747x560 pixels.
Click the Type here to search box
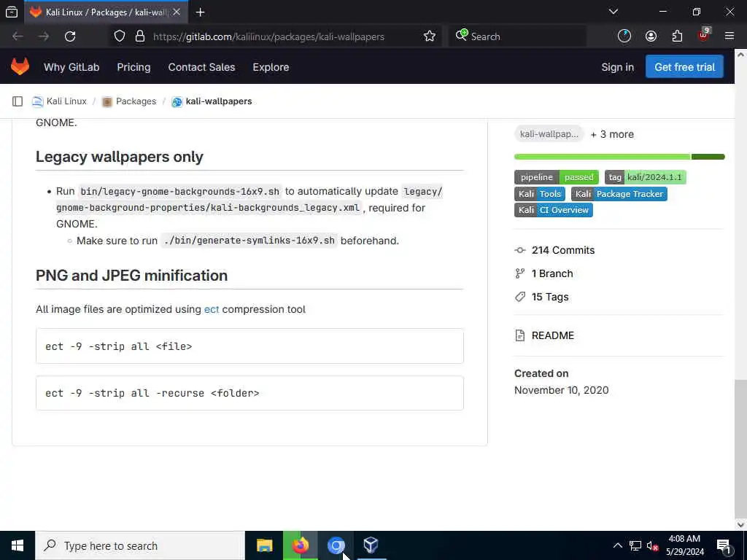pyautogui.click(x=140, y=545)
